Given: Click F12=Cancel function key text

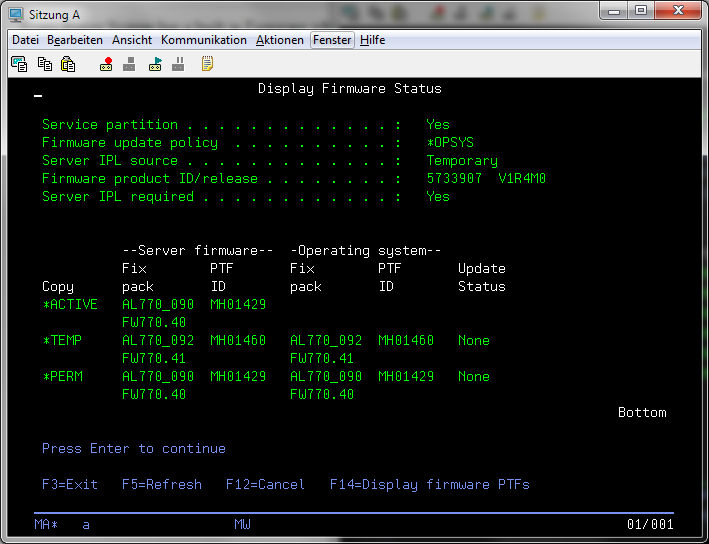Looking at the screenshot, I should click(x=265, y=485).
